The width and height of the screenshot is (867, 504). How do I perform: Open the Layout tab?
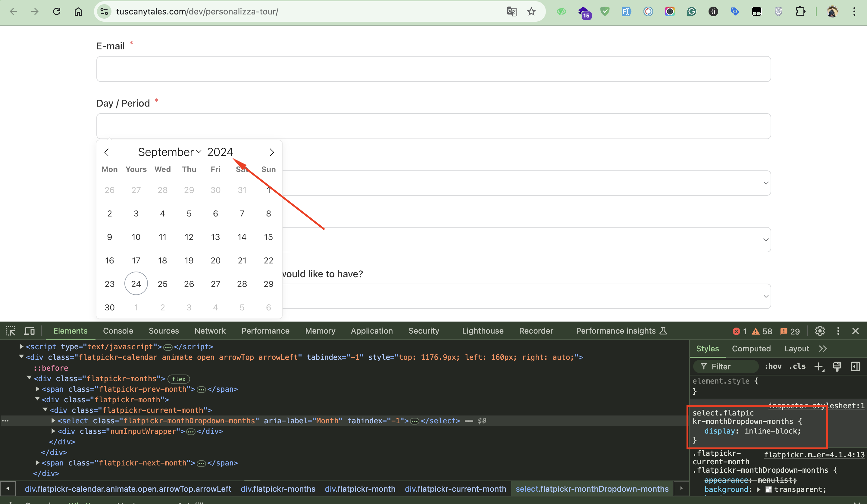(x=797, y=349)
